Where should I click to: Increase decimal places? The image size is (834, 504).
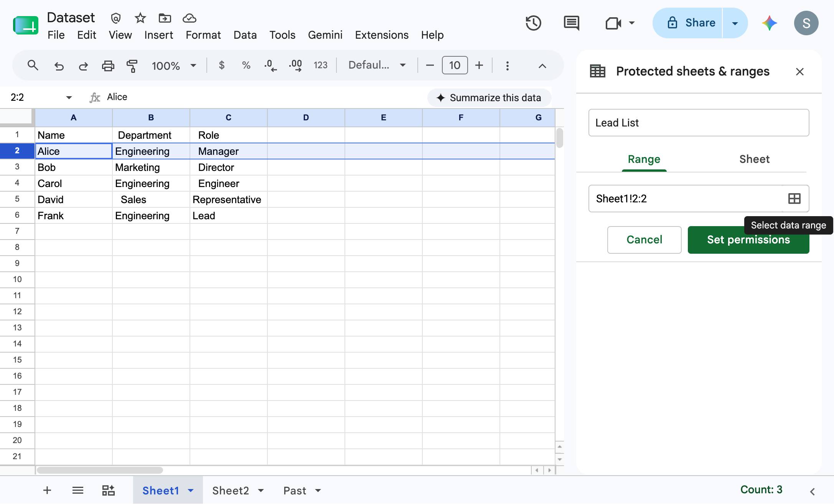point(295,66)
